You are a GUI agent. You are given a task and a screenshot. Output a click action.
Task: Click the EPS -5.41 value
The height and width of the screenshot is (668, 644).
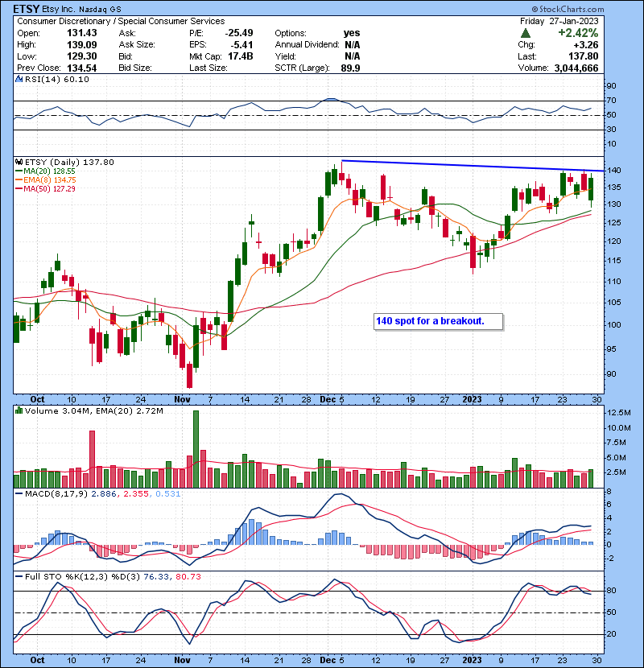coord(242,45)
